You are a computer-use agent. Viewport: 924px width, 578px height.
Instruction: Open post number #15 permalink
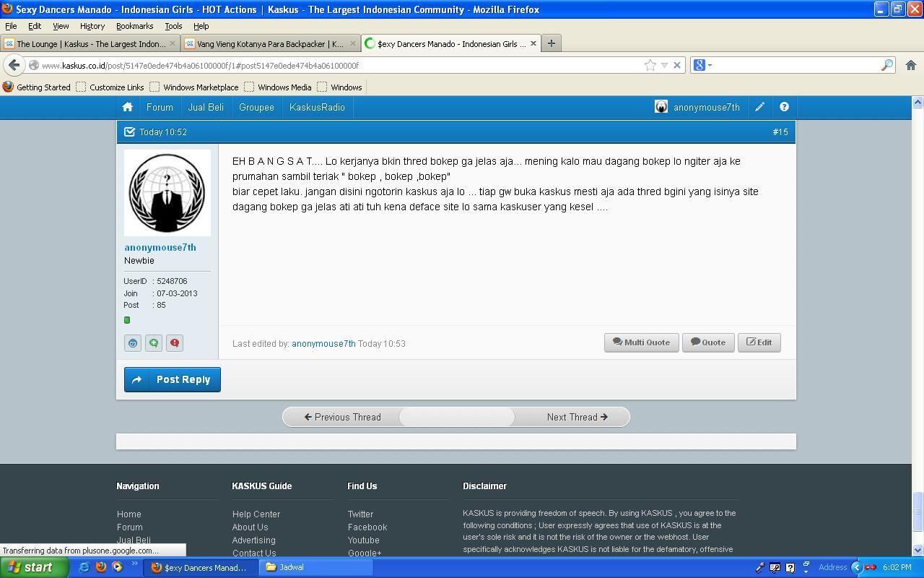point(780,132)
